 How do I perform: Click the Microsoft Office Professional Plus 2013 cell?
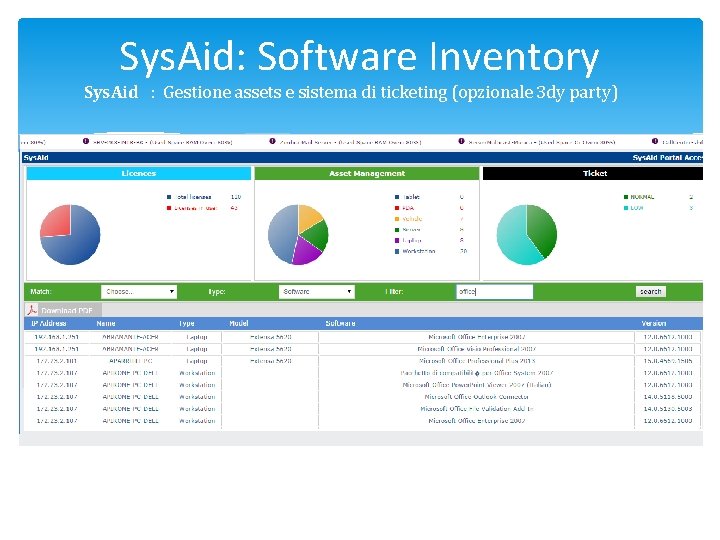[x=477, y=361]
